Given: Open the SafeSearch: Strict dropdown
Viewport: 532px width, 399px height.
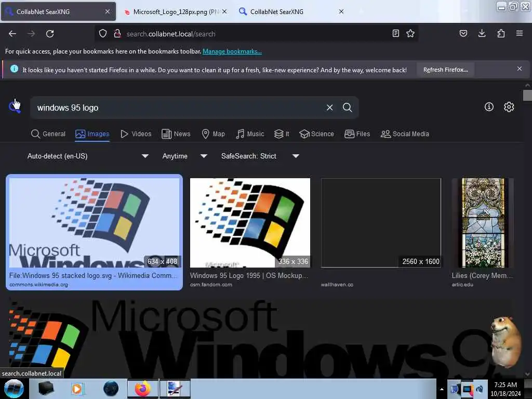Looking at the screenshot, I should (x=260, y=156).
